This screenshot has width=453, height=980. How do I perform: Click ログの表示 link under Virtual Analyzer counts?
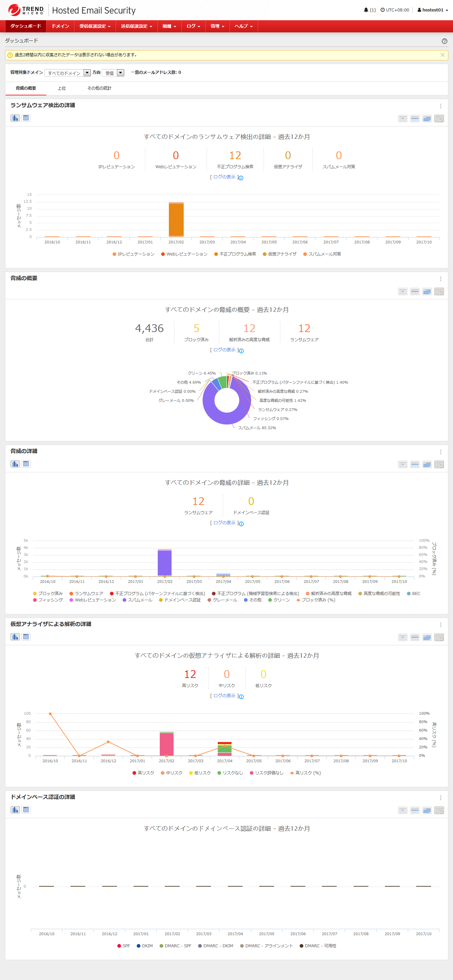[x=224, y=695]
